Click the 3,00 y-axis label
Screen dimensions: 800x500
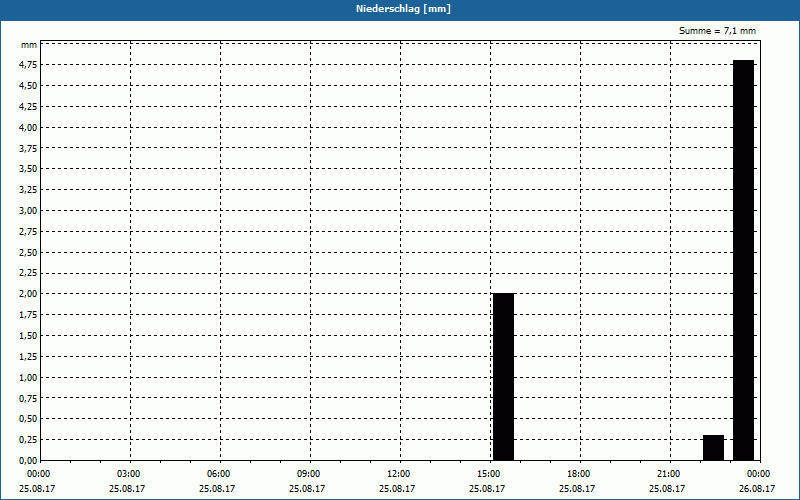[28, 211]
